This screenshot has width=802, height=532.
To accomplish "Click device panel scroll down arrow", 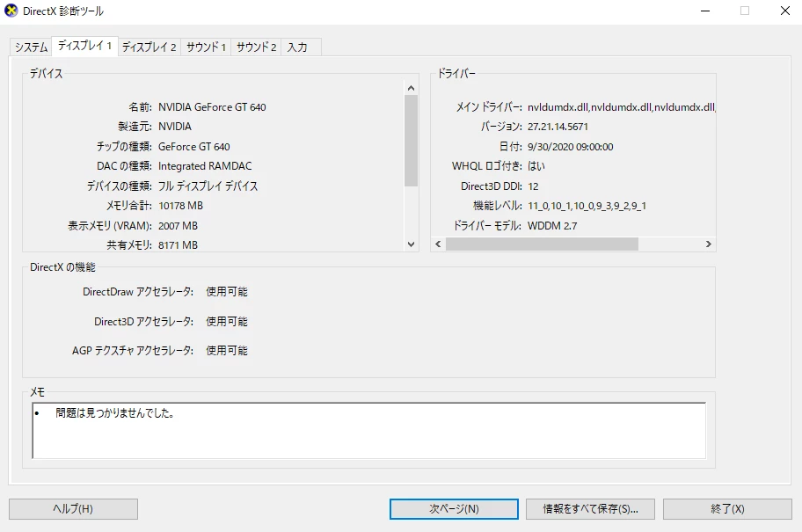I will (x=411, y=244).
